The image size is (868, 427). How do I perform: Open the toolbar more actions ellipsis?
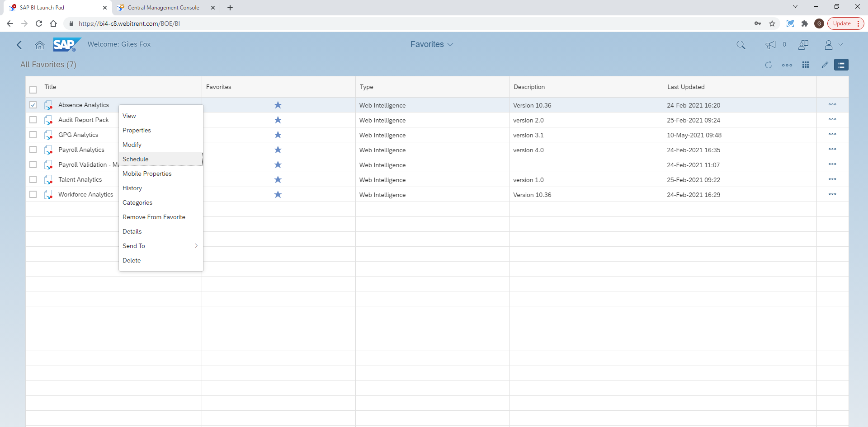(787, 65)
